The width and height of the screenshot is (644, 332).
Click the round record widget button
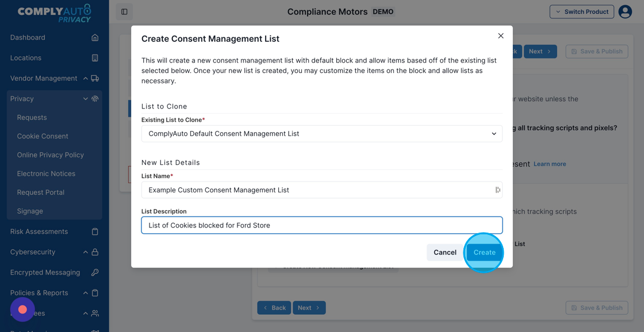point(22,310)
